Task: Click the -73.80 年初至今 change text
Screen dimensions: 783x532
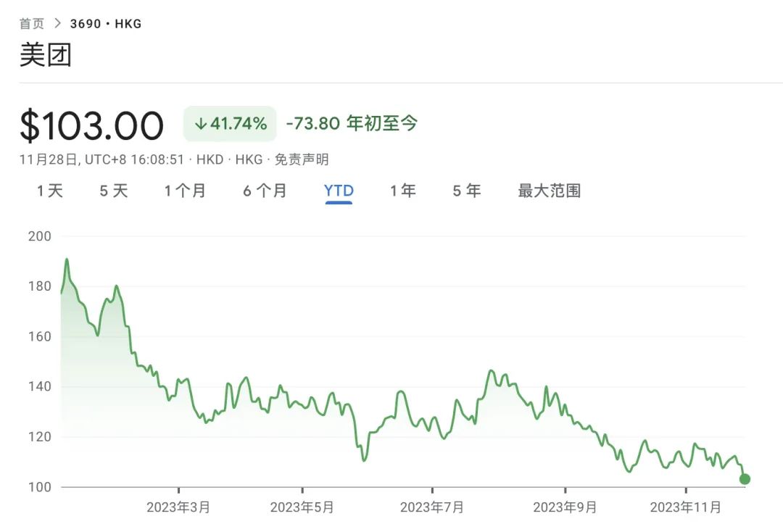Action: click(352, 123)
